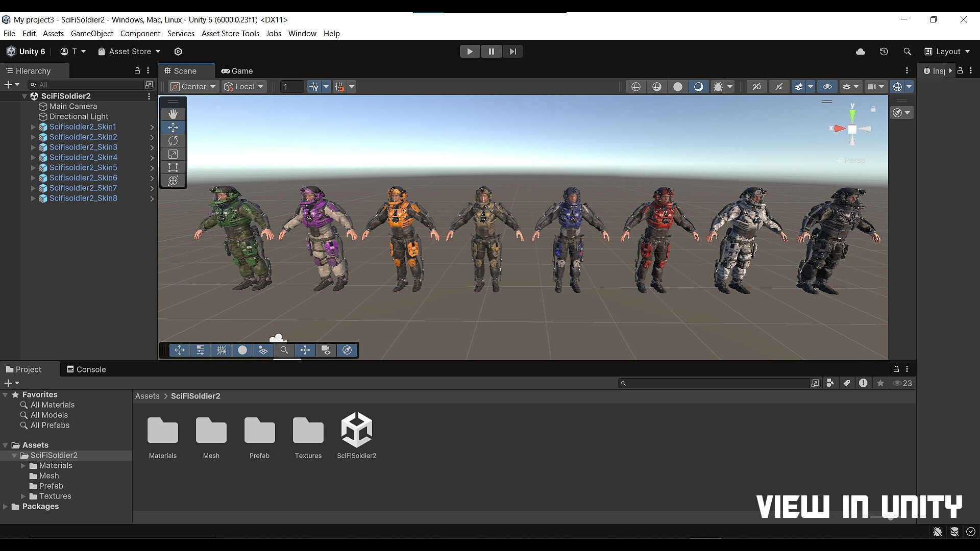Viewport: 980px width, 551px height.
Task: Open Scene view options kebab menu
Action: pyautogui.click(x=907, y=71)
